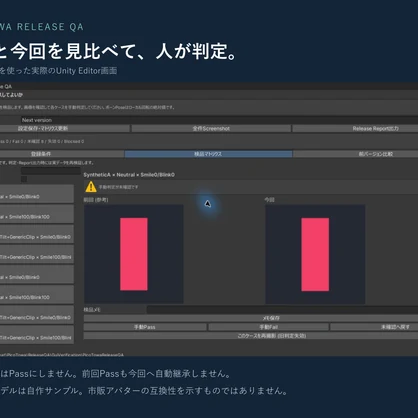Mark the case with 手動Pass
The image size is (418, 418).
pyautogui.click(x=145, y=327)
